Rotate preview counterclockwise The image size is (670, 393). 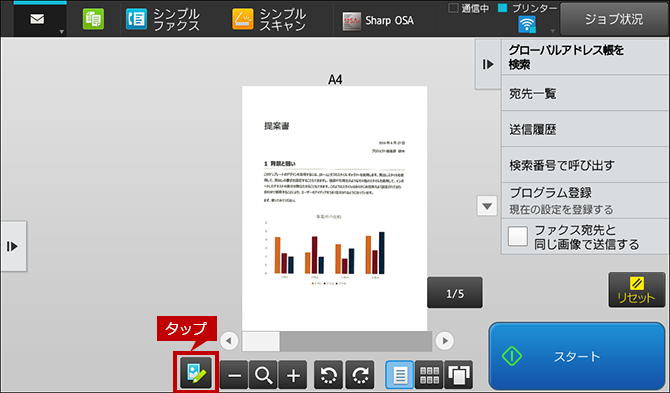[328, 375]
